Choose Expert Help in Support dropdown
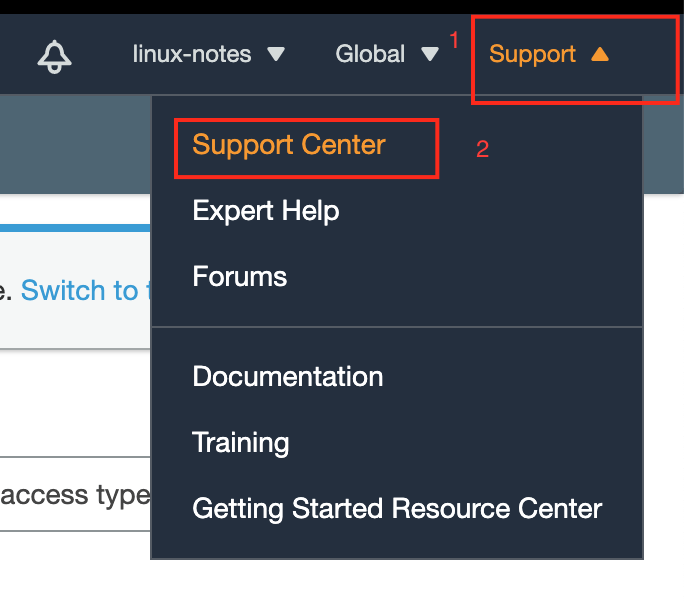Screen dimensions: 684x602 point(266,212)
